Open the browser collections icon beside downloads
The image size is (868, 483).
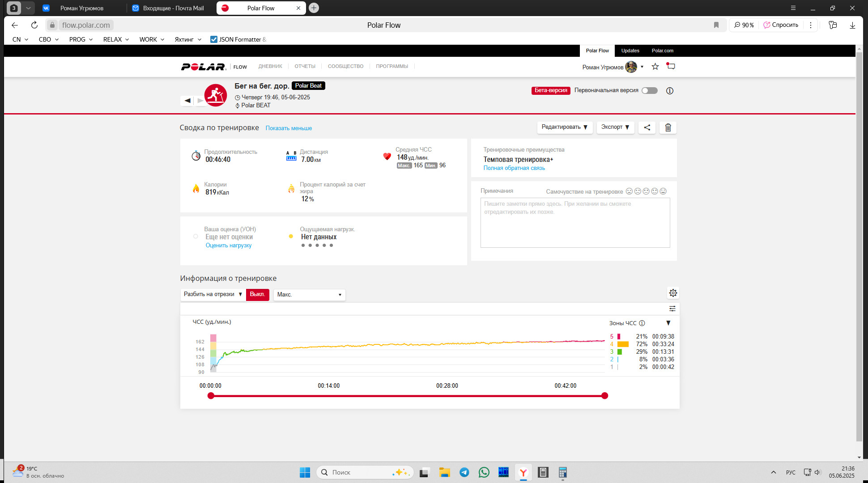tap(833, 25)
